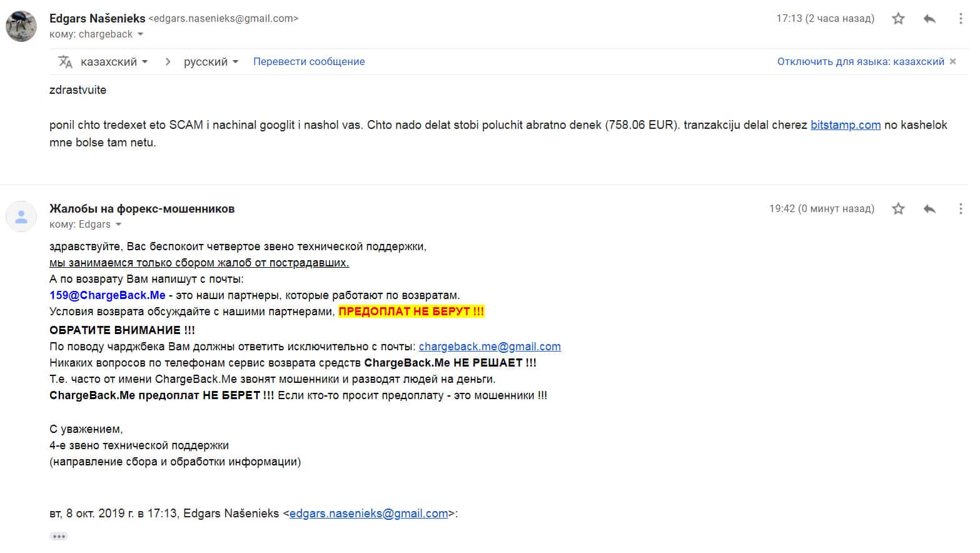Open more options for second email

pyautogui.click(x=961, y=209)
